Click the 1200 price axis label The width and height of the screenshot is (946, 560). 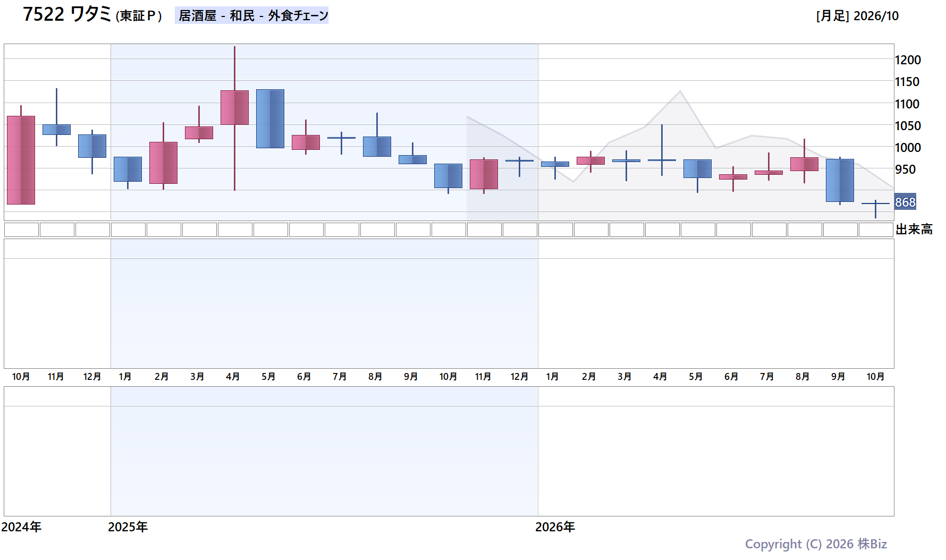click(908, 60)
